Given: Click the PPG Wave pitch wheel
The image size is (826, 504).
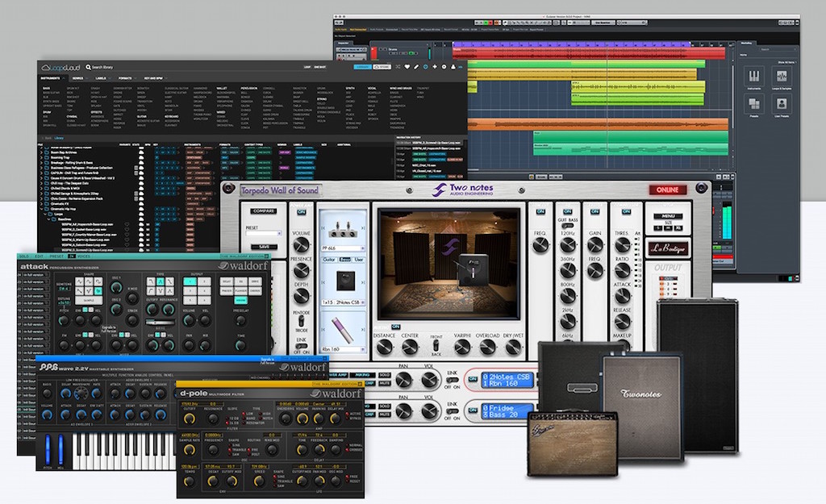Looking at the screenshot, I should pos(48,449).
